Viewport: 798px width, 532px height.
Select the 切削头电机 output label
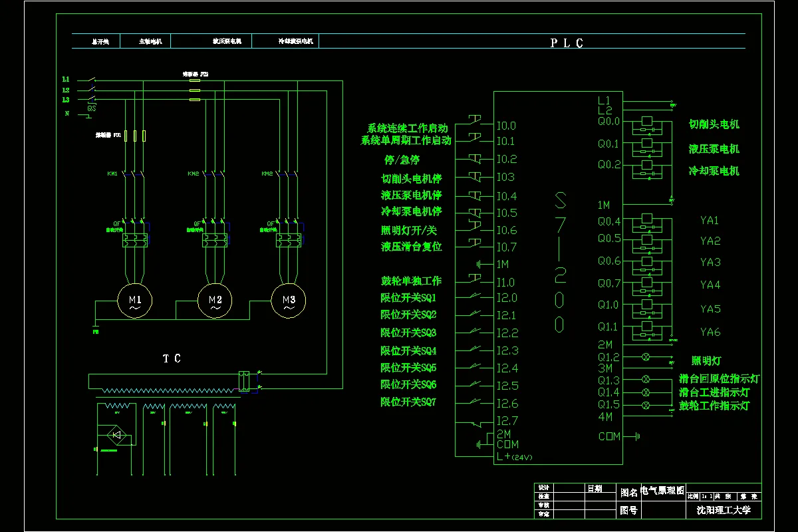point(714,124)
